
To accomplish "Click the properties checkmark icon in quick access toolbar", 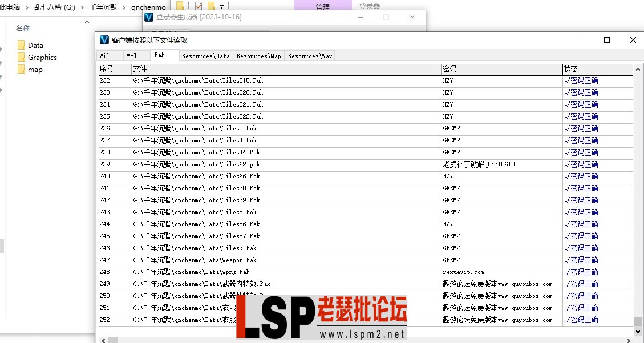I will pyautogui.click(x=199, y=6).
